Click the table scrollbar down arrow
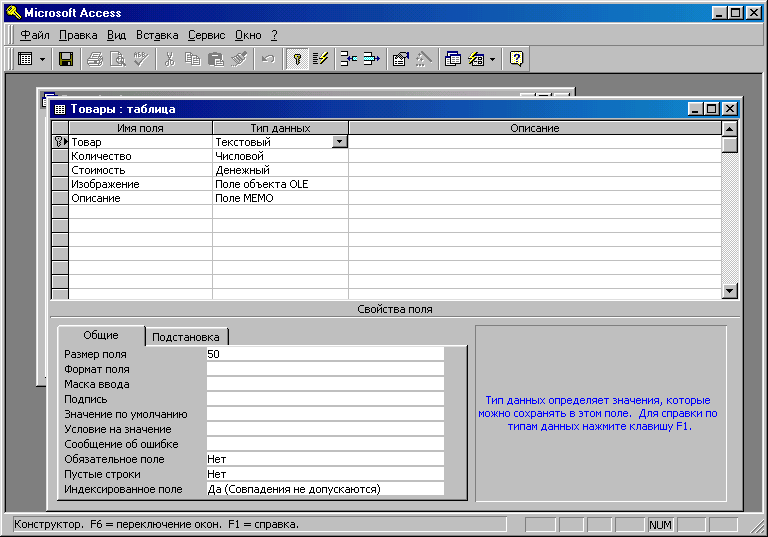Viewport: 768px width, 537px height. pyautogui.click(x=729, y=291)
